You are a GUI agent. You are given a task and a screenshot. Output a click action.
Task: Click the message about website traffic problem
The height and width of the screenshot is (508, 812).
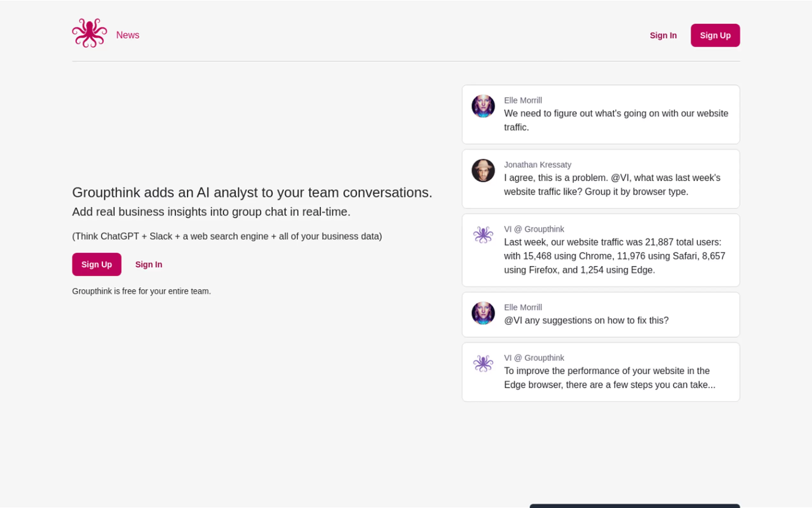pos(615,120)
